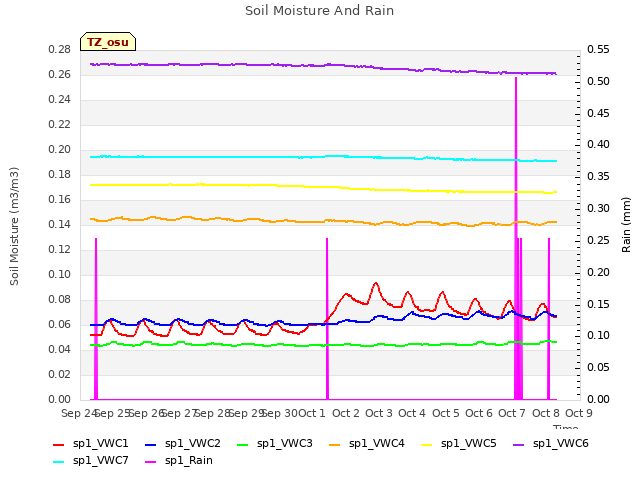Click the 0.25 rain axis value

tap(598, 240)
